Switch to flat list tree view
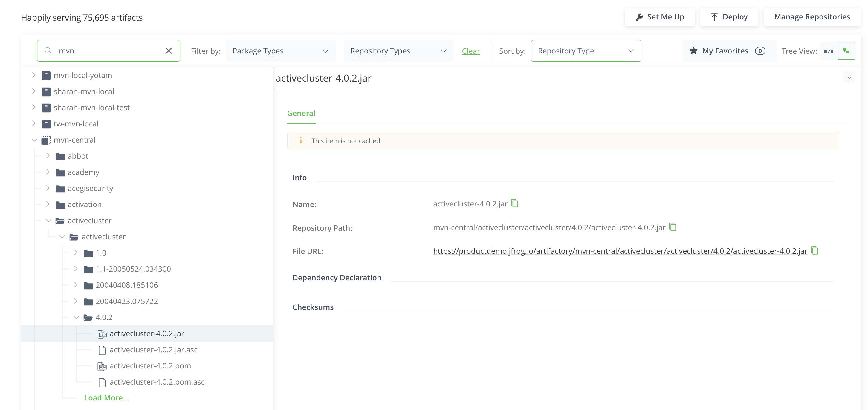 point(829,51)
